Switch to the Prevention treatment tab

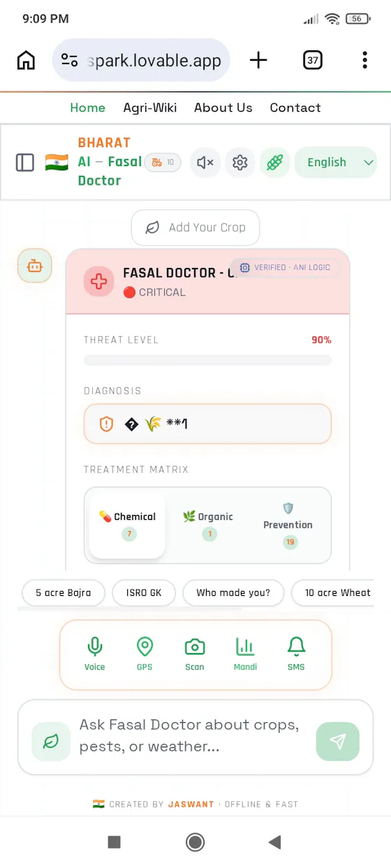pyautogui.click(x=288, y=525)
